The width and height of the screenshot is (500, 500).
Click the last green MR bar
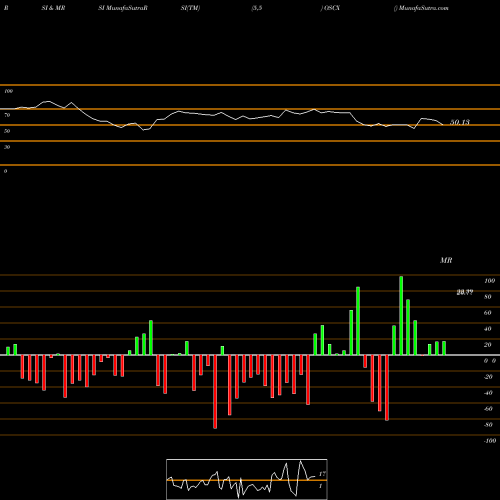pos(444,348)
